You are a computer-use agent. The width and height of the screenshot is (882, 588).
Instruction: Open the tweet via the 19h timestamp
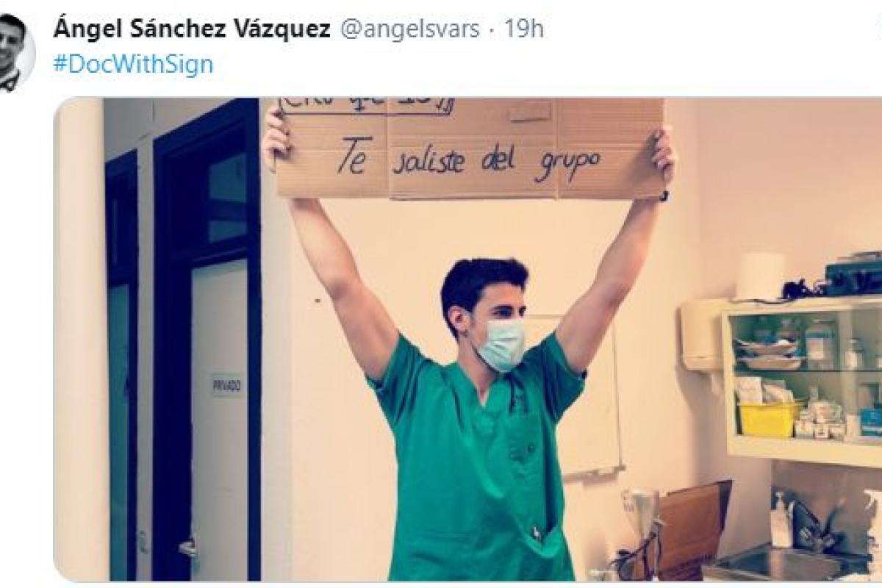524,29
